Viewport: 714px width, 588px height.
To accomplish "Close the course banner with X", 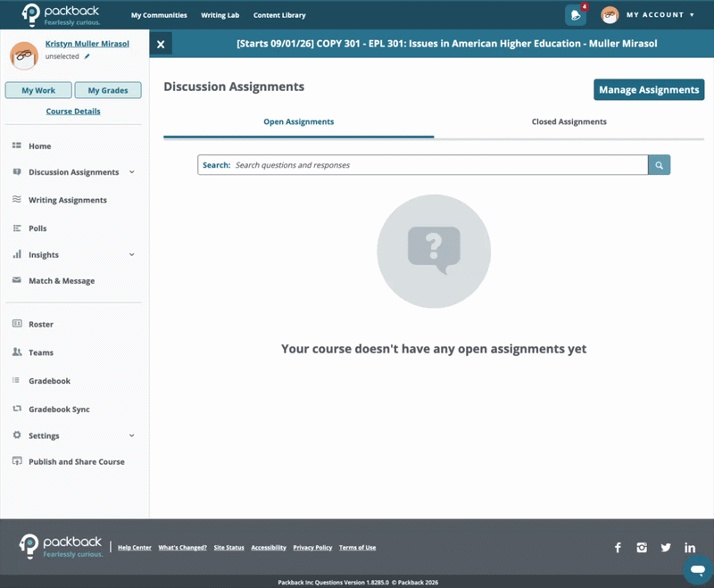I will point(161,45).
